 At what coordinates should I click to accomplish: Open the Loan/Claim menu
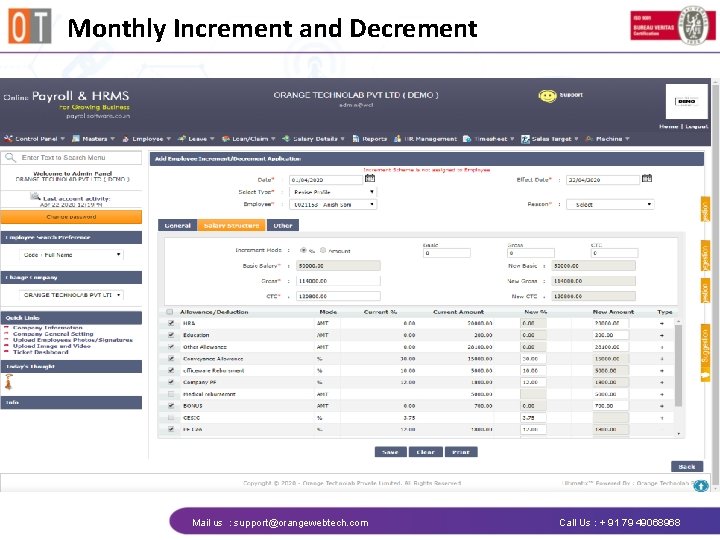pos(248,139)
